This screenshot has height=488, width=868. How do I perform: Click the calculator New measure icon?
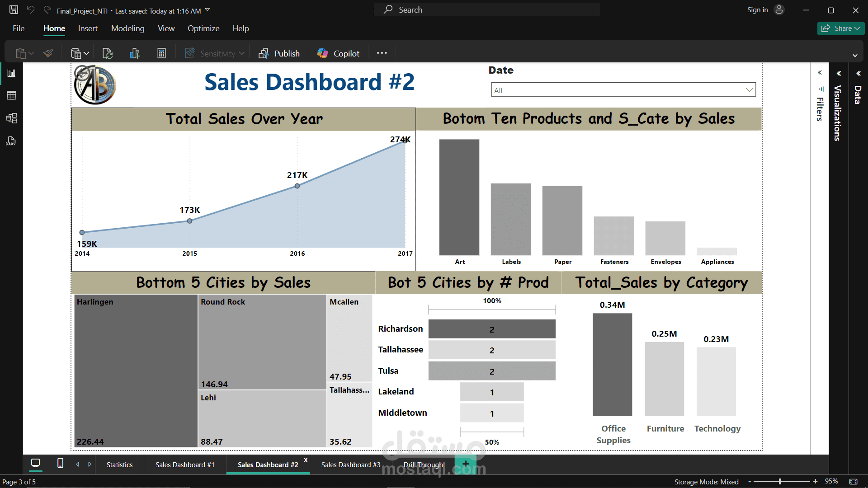click(161, 53)
